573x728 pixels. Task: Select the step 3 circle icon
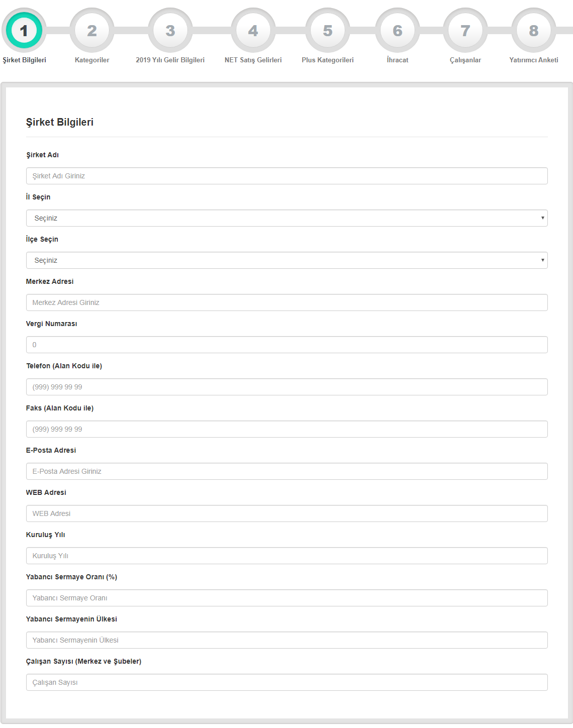coord(170,31)
